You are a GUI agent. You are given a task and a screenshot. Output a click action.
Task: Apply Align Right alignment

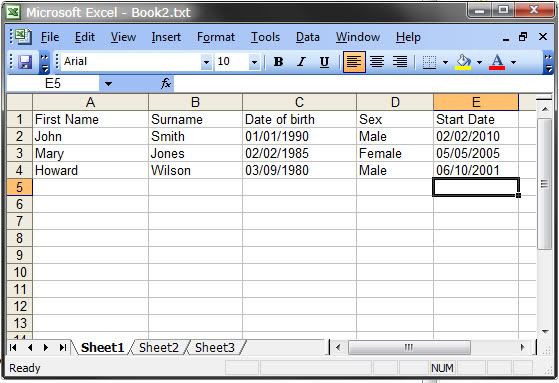pyautogui.click(x=400, y=62)
